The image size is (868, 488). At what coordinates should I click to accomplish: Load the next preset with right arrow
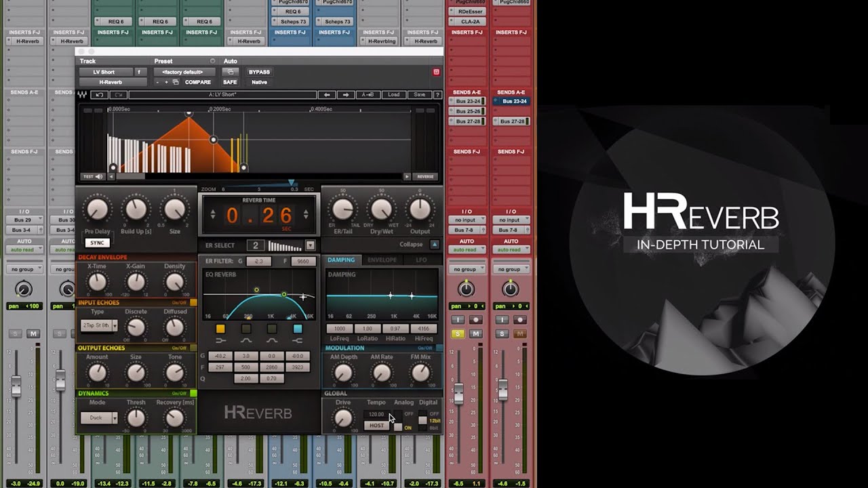pyautogui.click(x=346, y=95)
